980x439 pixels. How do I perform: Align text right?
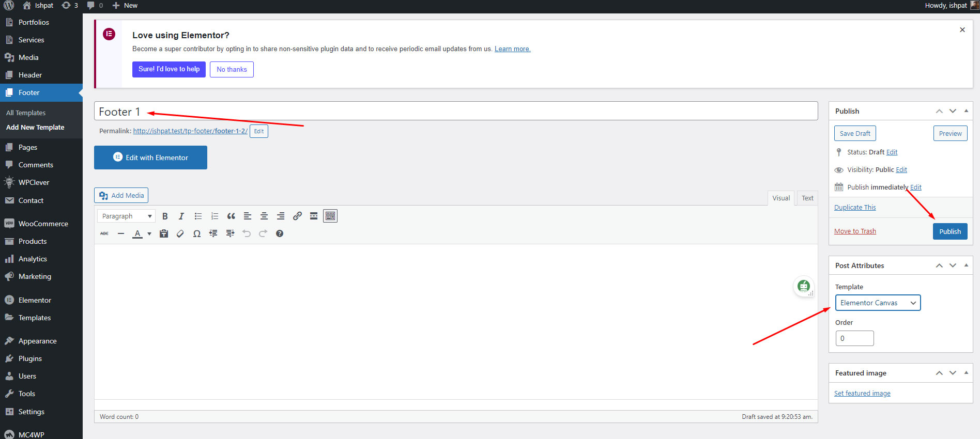click(x=281, y=216)
